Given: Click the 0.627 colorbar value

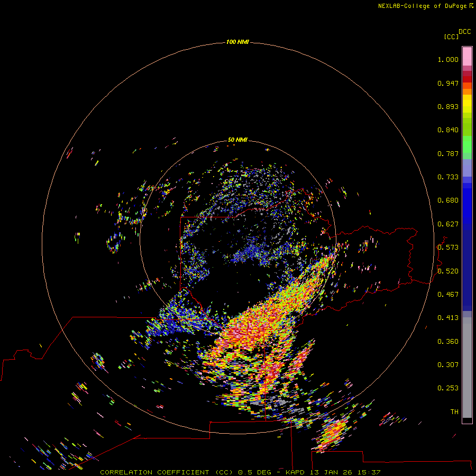Looking at the screenshot, I should click(x=448, y=224).
